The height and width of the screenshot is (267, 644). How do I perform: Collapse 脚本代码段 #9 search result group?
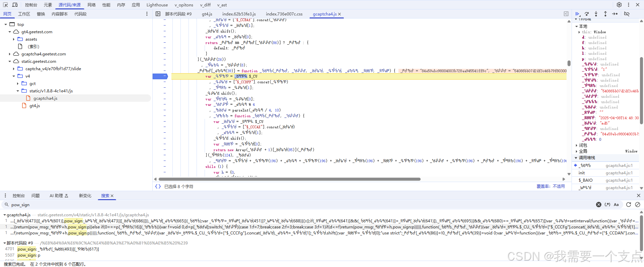[x=5, y=243]
